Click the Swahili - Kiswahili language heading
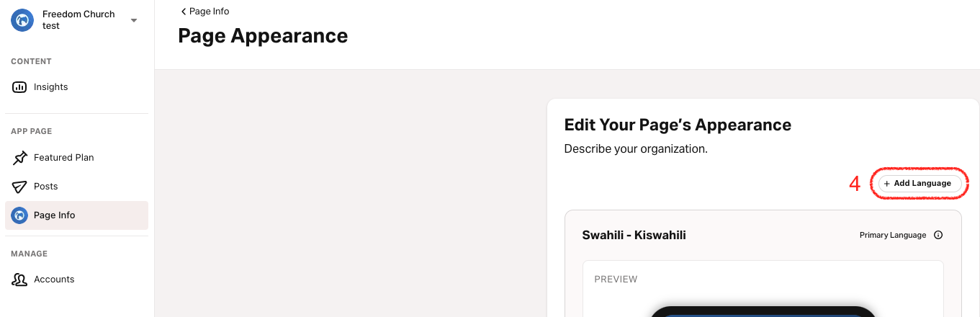 [x=634, y=236]
